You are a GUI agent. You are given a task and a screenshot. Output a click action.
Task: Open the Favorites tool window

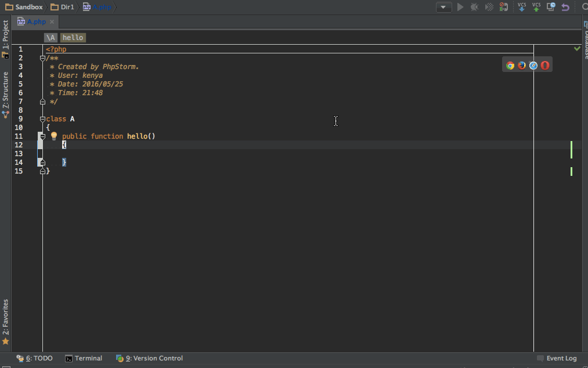coord(5,322)
